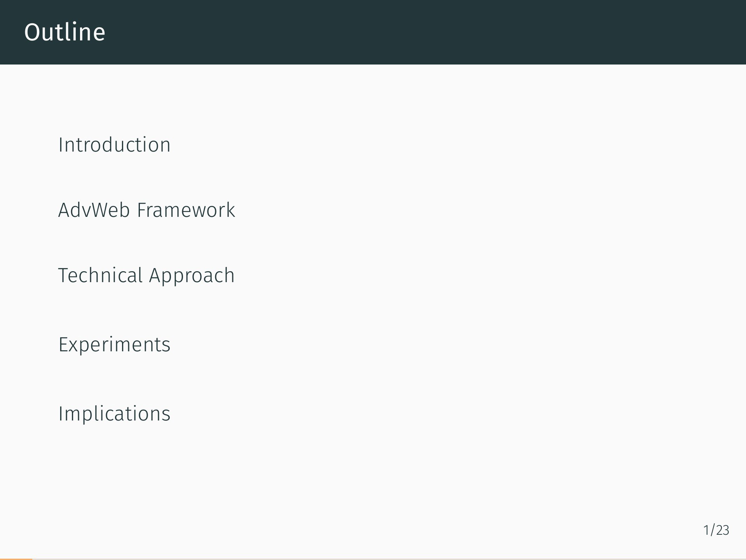Click the word Technical in the outline
Viewport: 746px width, 560px height.
point(101,276)
